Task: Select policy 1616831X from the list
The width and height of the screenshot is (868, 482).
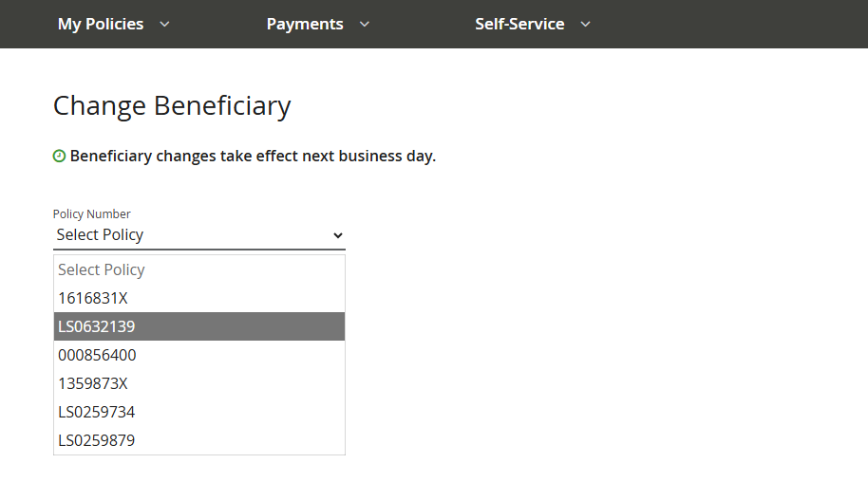Action: point(93,298)
